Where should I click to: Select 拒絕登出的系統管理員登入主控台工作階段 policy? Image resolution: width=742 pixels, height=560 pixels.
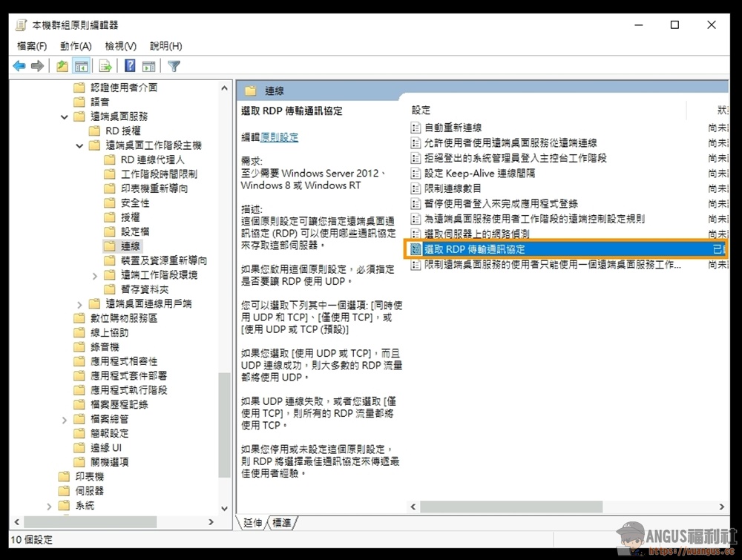(x=516, y=158)
